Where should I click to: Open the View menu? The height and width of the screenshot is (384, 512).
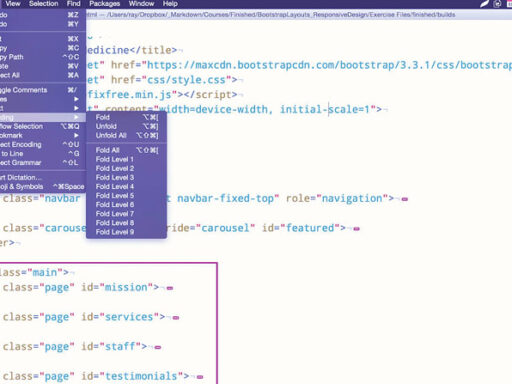[13, 4]
